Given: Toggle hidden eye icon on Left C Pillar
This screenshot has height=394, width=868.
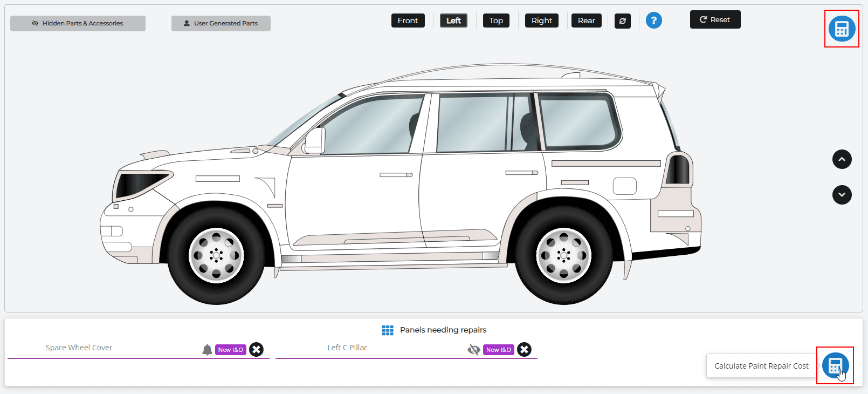Looking at the screenshot, I should (x=474, y=350).
